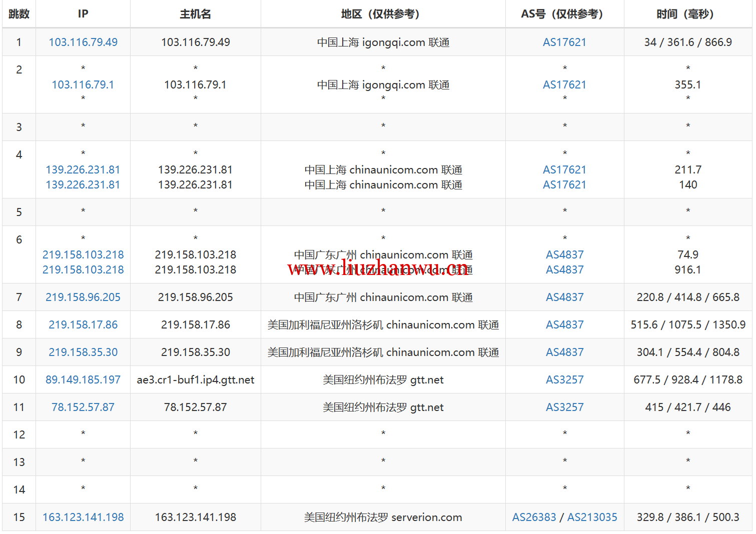Image resolution: width=756 pixels, height=534 pixels.
Task: Open AS4837 link in hop 7 row
Action: point(564,297)
